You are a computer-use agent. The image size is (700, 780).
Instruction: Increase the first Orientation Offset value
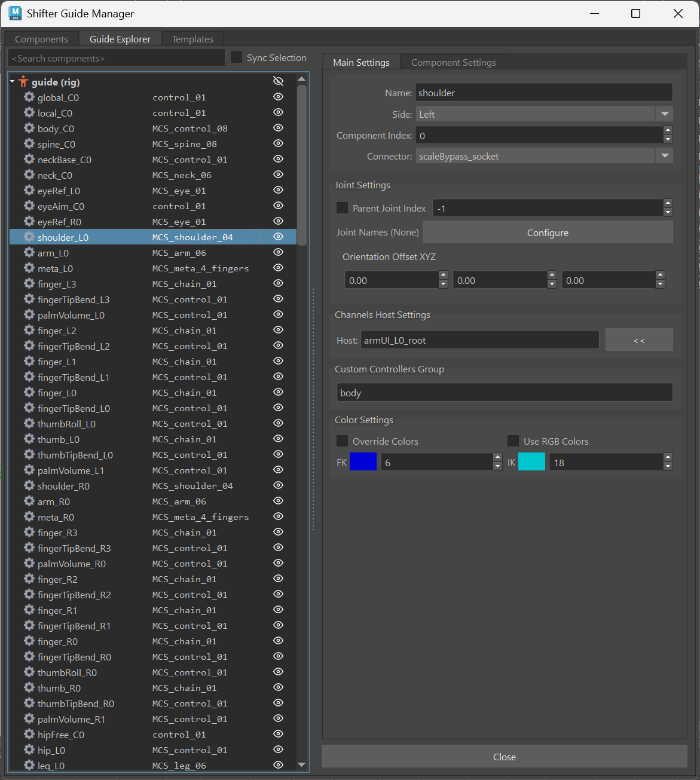pos(443,276)
